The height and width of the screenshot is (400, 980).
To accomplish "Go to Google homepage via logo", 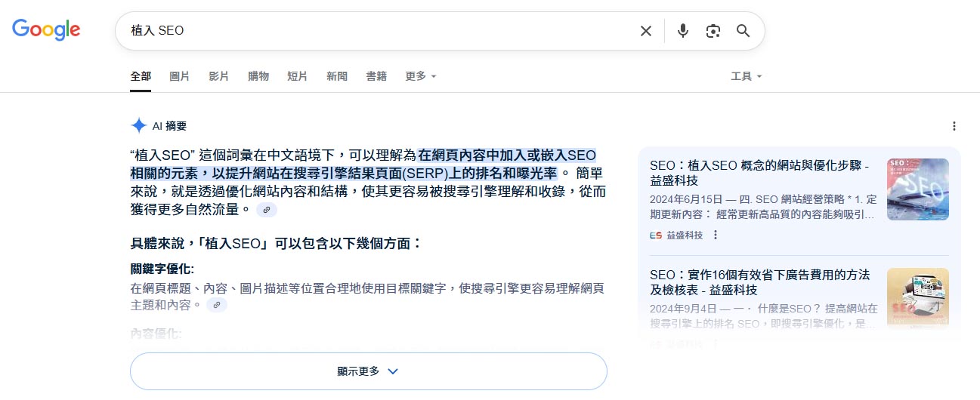I will point(46,30).
